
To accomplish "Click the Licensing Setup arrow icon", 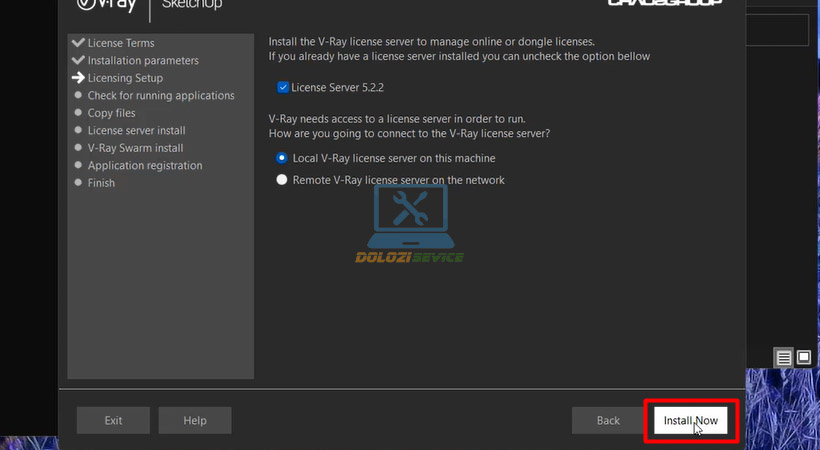I will [x=78, y=78].
